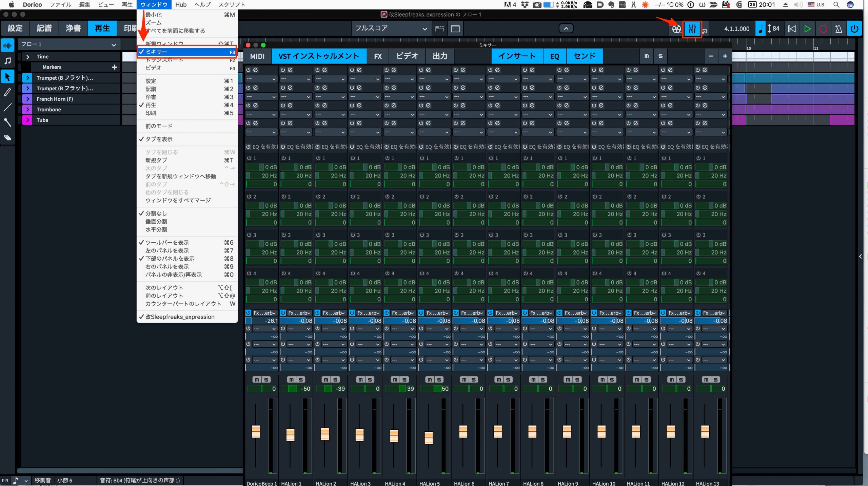This screenshot has width=868, height=486.
Task: Select the line tool in the left toolbox
Action: pos(7,108)
